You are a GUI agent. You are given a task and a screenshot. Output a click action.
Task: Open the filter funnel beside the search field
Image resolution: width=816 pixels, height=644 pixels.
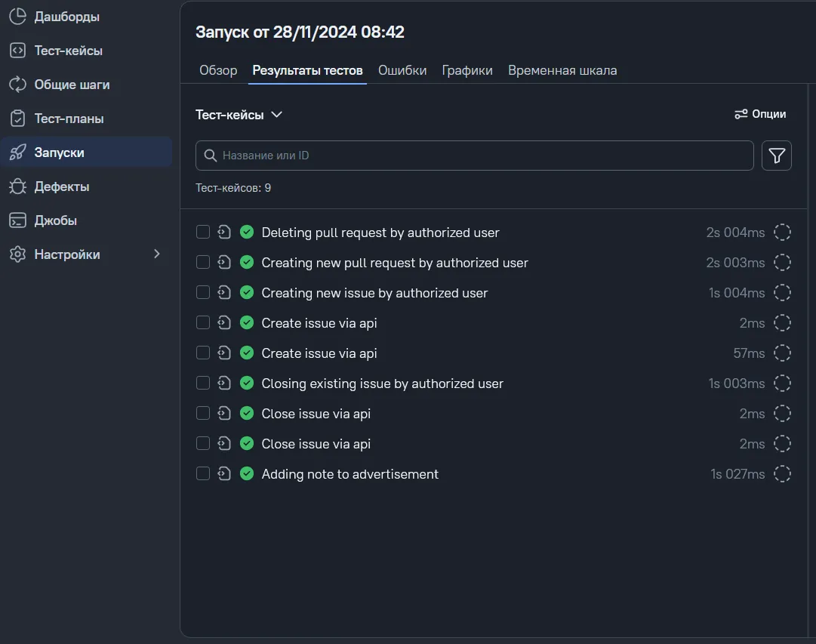pyautogui.click(x=777, y=155)
